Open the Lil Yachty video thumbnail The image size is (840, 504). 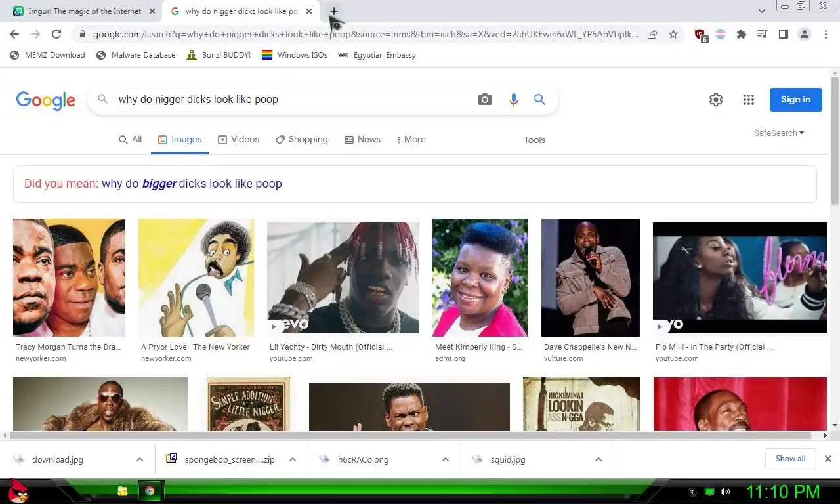tap(343, 278)
